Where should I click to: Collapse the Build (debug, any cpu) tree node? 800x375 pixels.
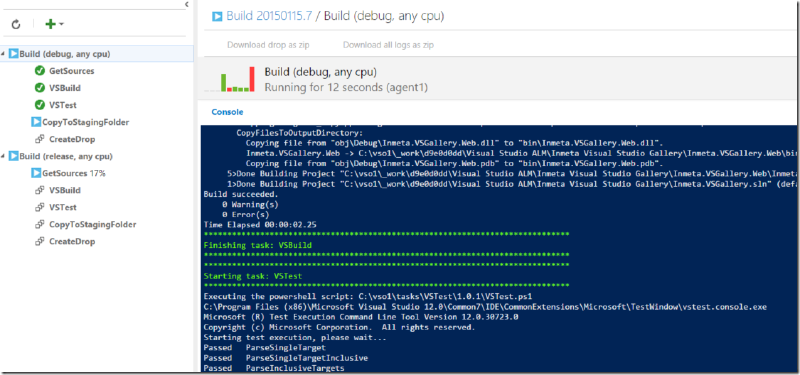pos(4,54)
